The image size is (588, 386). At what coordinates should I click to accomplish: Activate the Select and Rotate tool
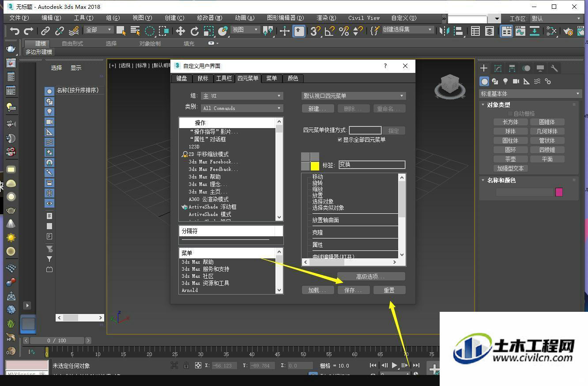(x=194, y=31)
